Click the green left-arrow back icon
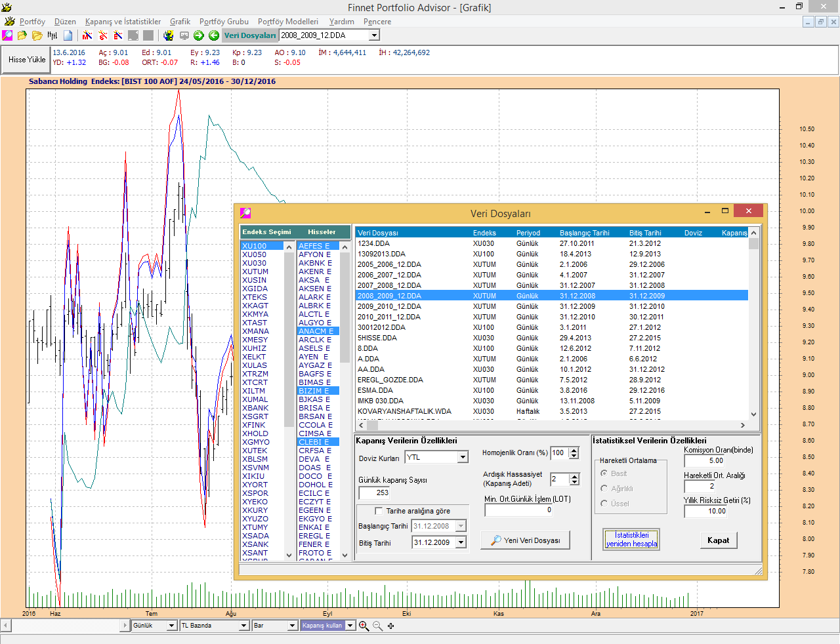This screenshot has height=644, width=840. pos(214,35)
